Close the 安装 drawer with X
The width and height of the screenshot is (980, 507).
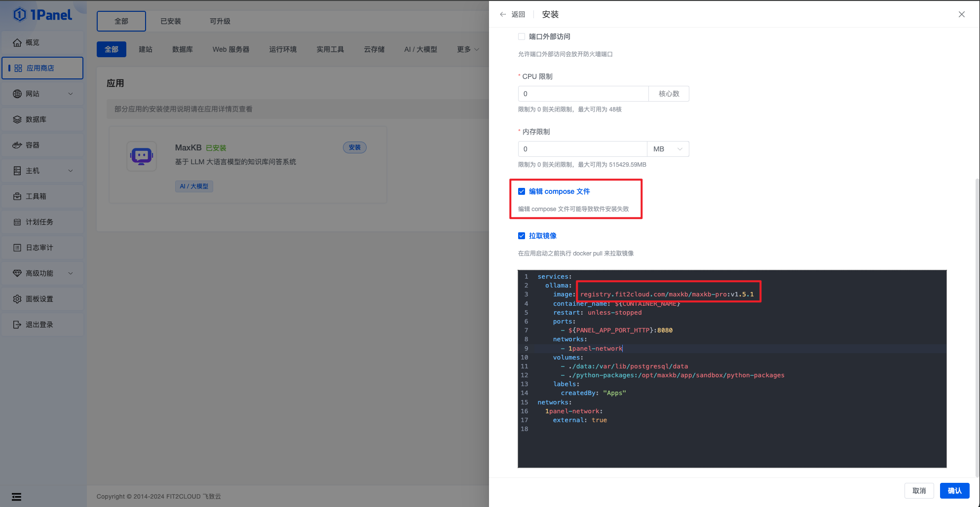[x=962, y=14]
